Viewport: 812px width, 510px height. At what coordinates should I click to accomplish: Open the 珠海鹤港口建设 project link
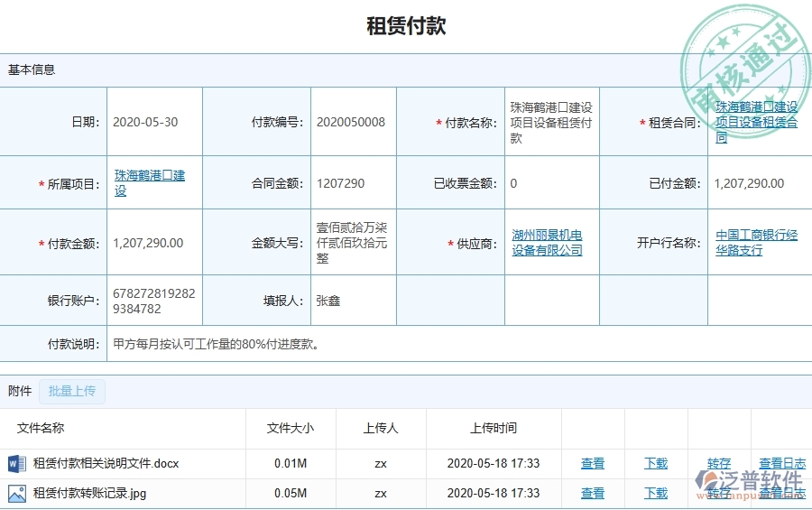(149, 183)
